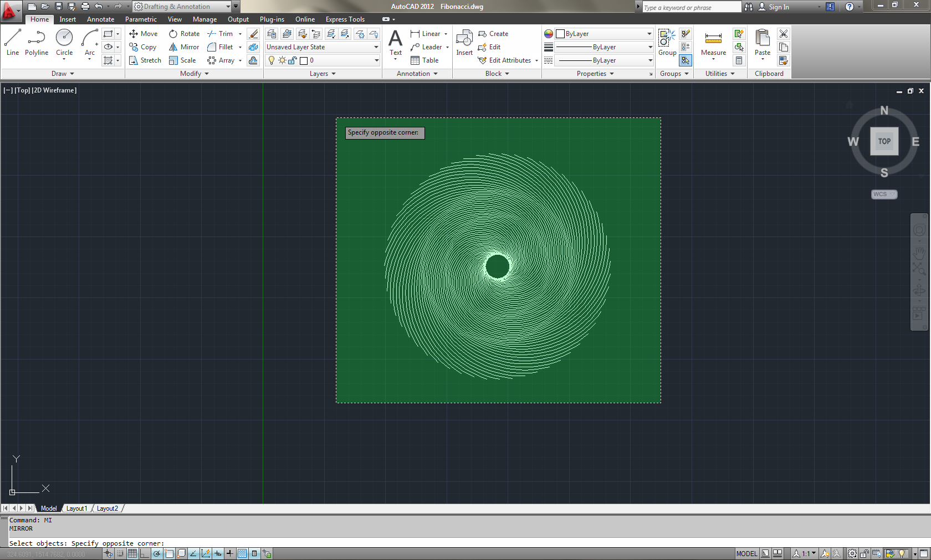Click Plot printer icon in quick access toolbar

85,7
